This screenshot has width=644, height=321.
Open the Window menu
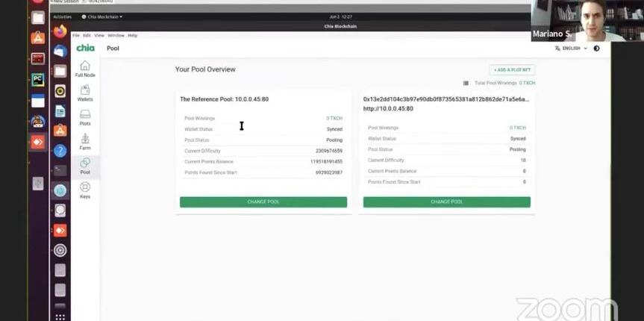click(116, 36)
